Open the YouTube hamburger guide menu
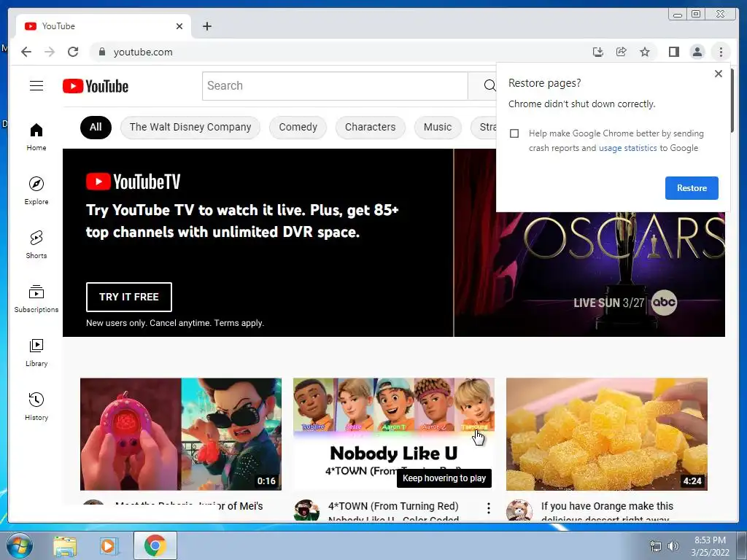 tap(36, 86)
